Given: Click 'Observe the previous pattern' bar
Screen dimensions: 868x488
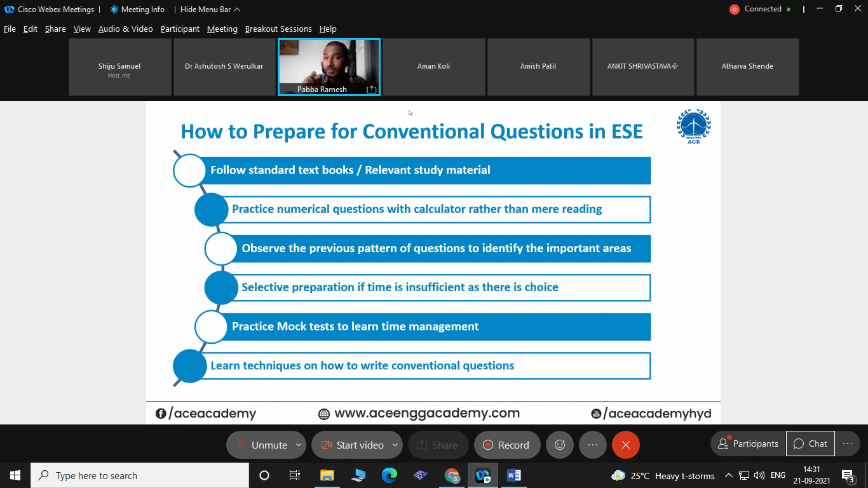Looking at the screenshot, I should [435, 248].
